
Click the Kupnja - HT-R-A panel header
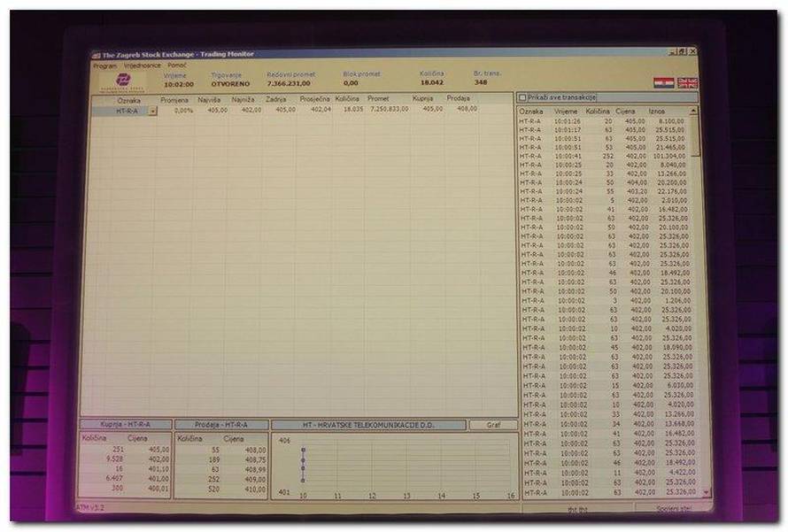[x=125, y=425]
